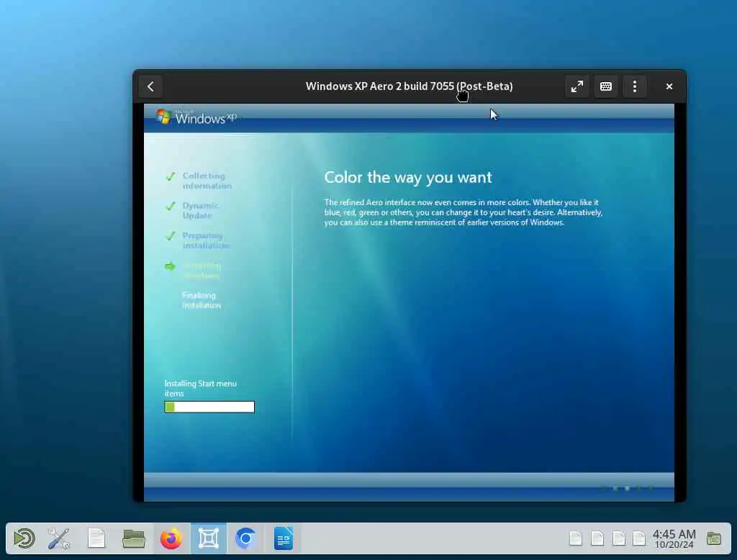Click the checkmark beside "Dynamic Update"
This screenshot has width=737, height=560.
(x=170, y=206)
